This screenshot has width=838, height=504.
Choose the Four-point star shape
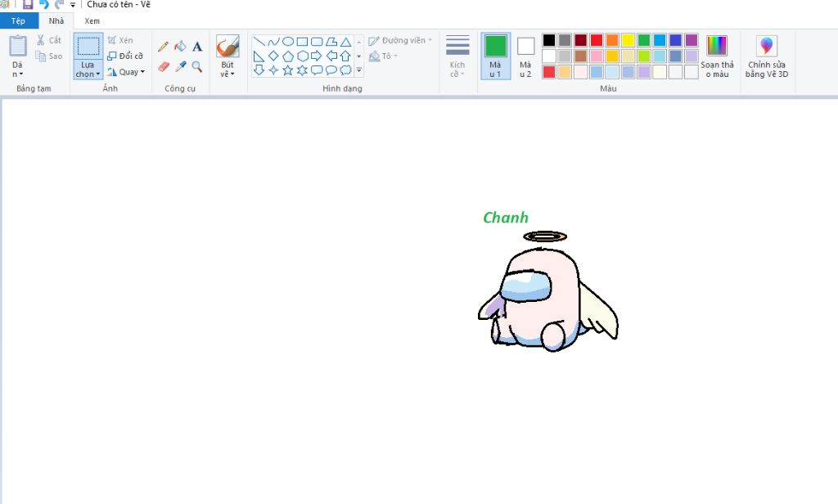(273, 70)
